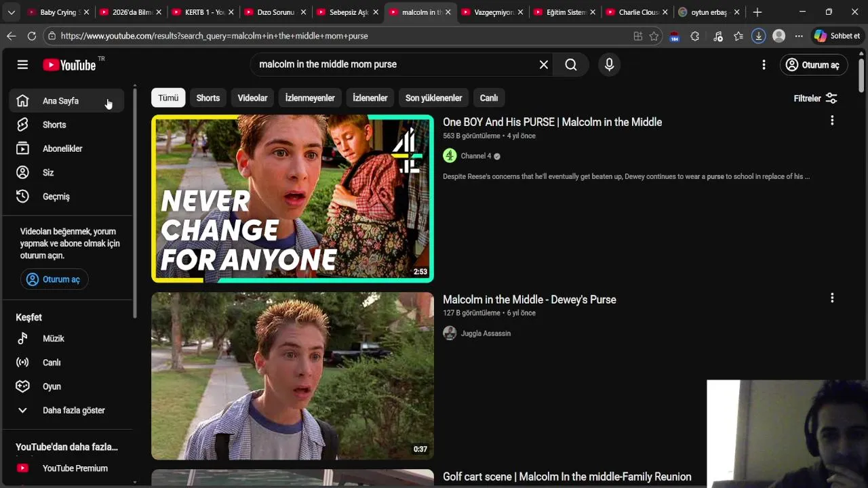The image size is (868, 488).
Task: Open browser profile avatar icon
Action: coord(778,36)
